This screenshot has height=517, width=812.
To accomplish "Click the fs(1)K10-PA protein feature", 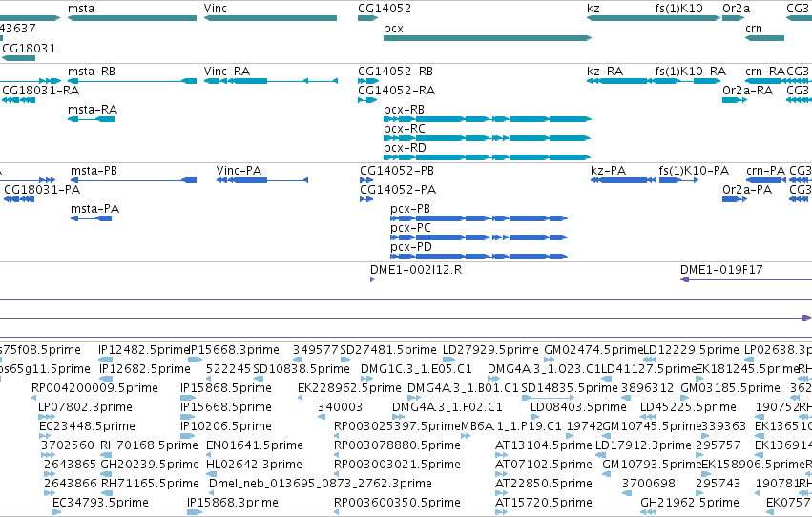I will [x=679, y=180].
